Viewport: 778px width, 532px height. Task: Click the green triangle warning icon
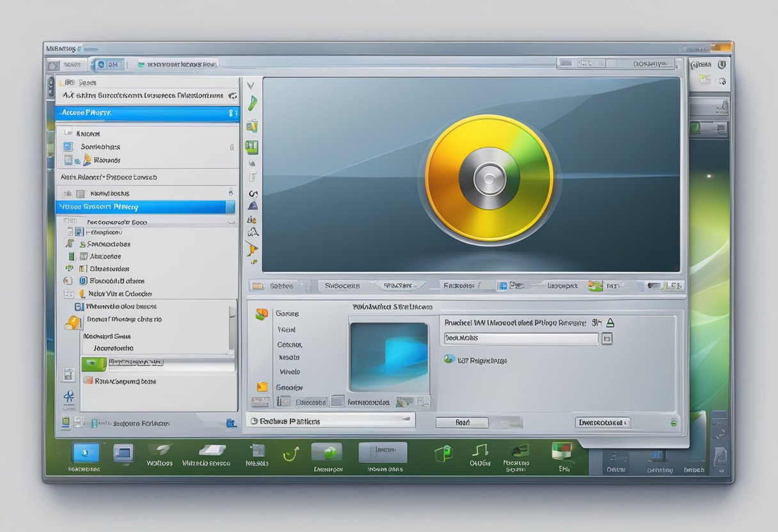610,323
